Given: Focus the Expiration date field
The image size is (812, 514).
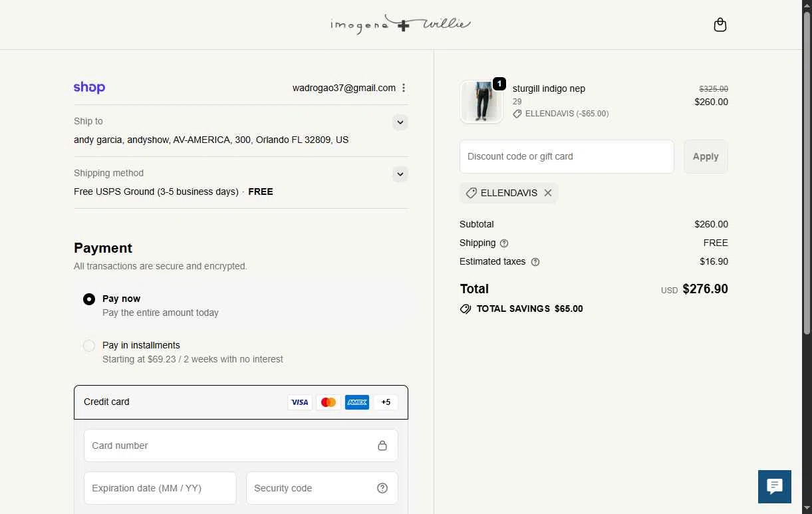Looking at the screenshot, I should 160,488.
